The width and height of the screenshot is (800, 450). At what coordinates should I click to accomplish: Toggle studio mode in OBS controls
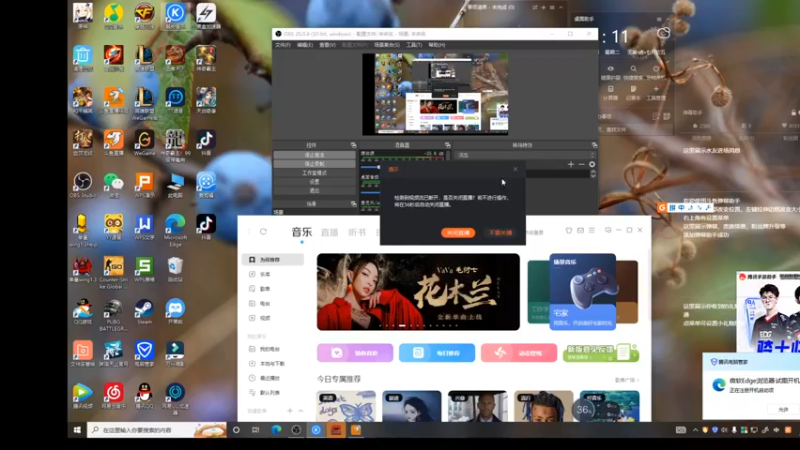314,173
